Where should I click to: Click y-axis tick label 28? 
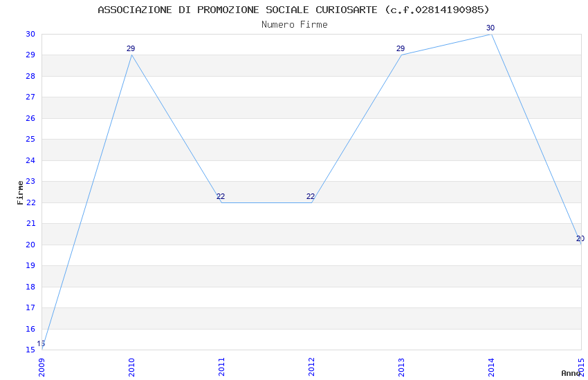(x=30, y=76)
